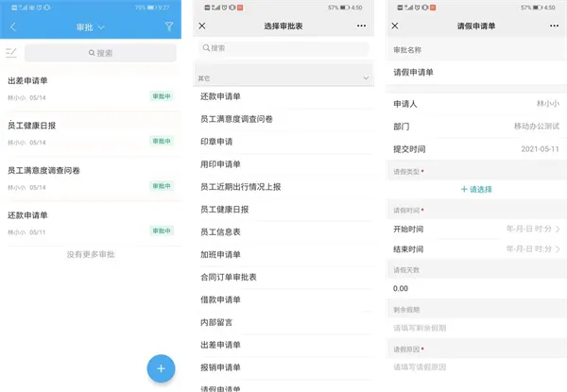Close the 选择审批表 screen with X
This screenshot has width=567, height=392.
tap(202, 26)
